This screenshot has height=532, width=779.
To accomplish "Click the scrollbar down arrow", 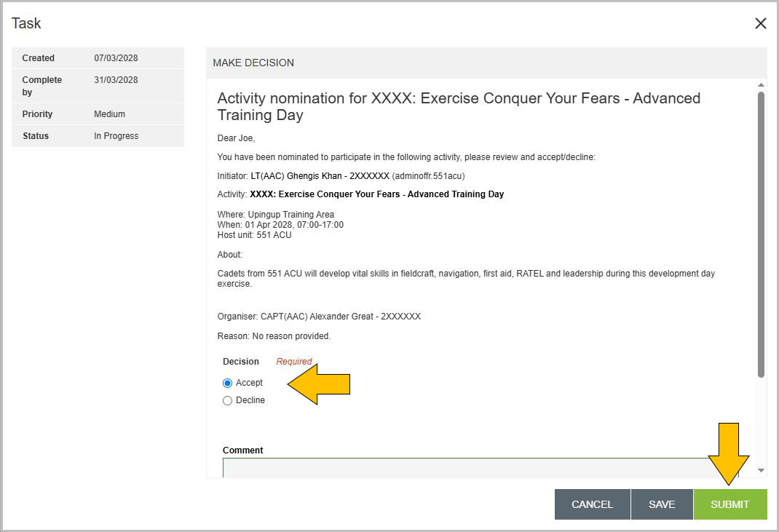I will (x=761, y=470).
